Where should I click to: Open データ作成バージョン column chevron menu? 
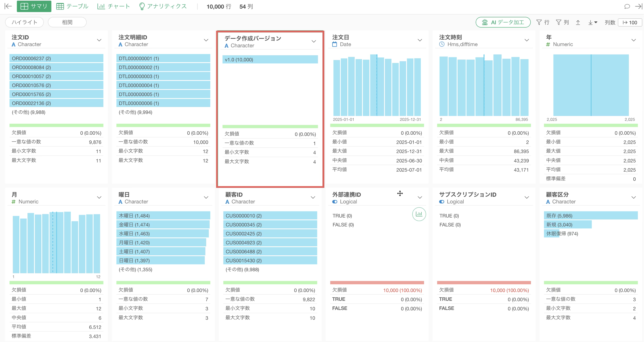pyautogui.click(x=314, y=42)
